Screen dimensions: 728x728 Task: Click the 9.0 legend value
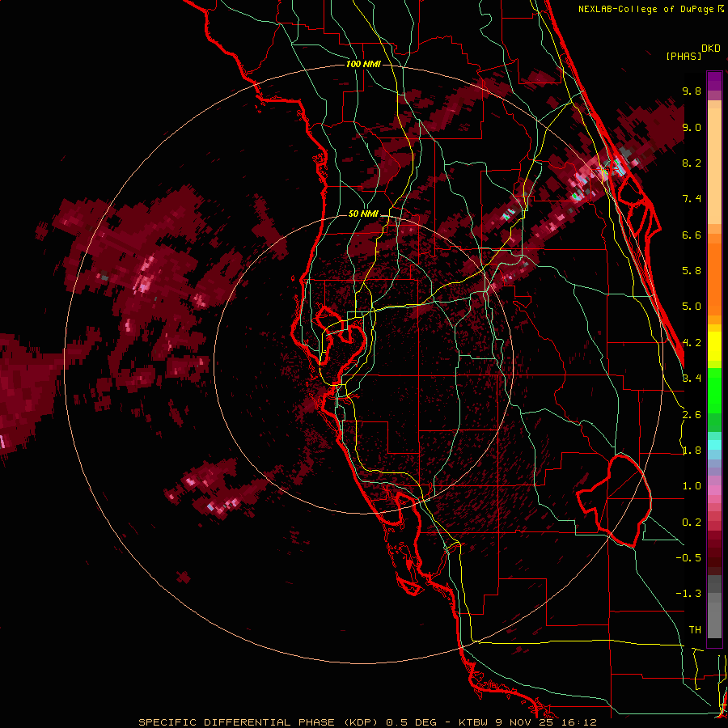point(692,127)
